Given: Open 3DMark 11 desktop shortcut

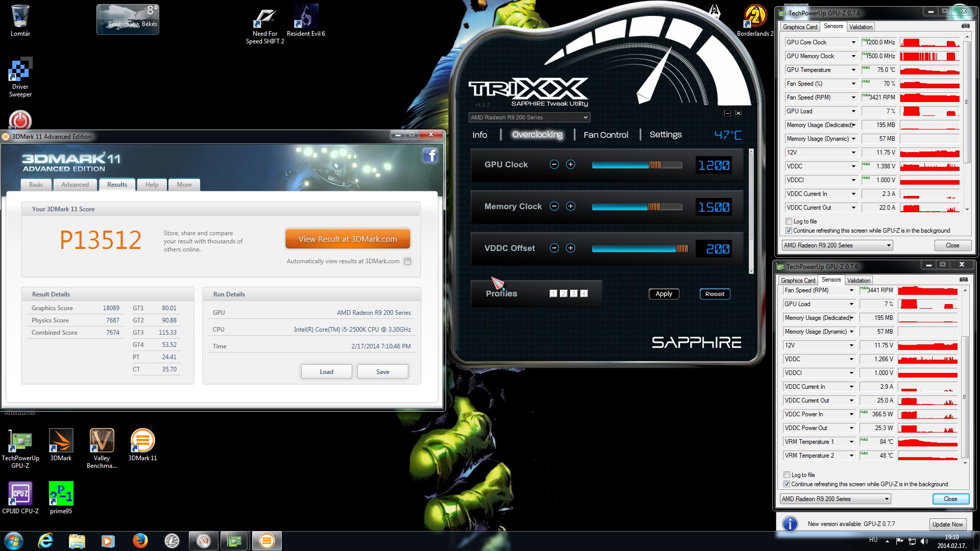Looking at the screenshot, I should click(142, 445).
